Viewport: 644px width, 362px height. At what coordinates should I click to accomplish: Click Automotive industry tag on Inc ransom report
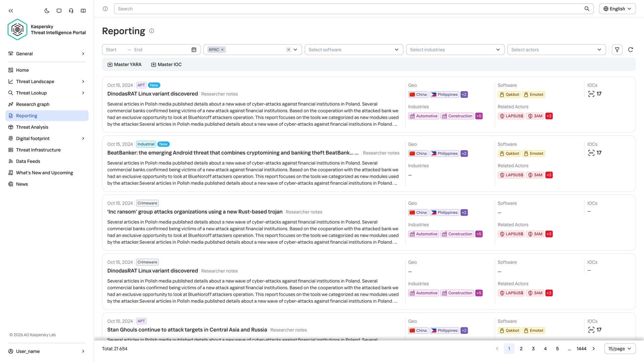[x=424, y=234]
